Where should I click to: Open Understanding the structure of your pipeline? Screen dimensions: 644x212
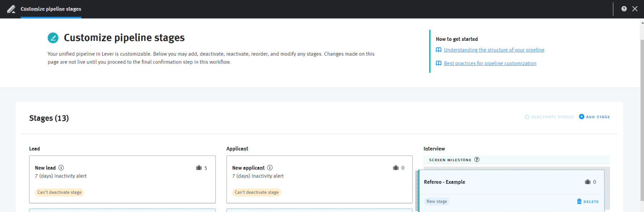tap(494, 50)
